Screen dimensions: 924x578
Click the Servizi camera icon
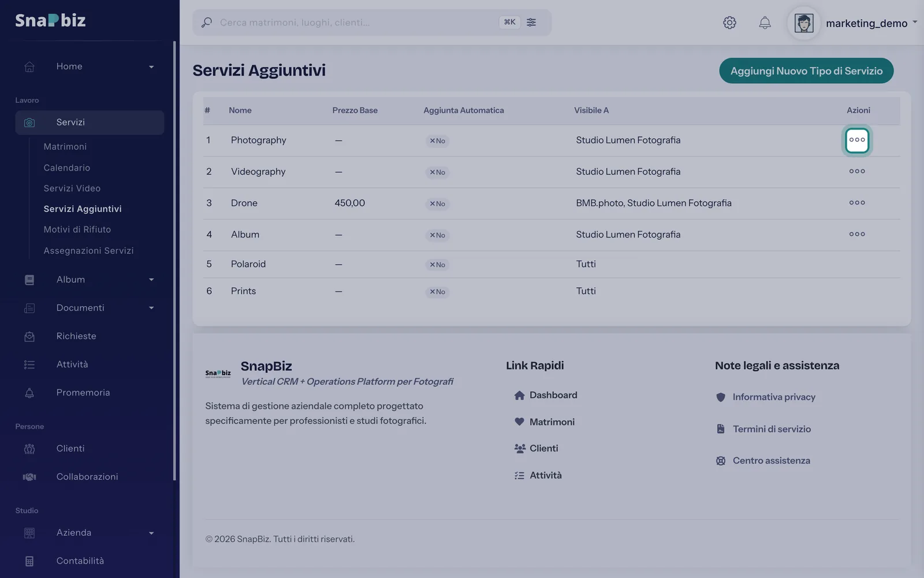tap(29, 123)
